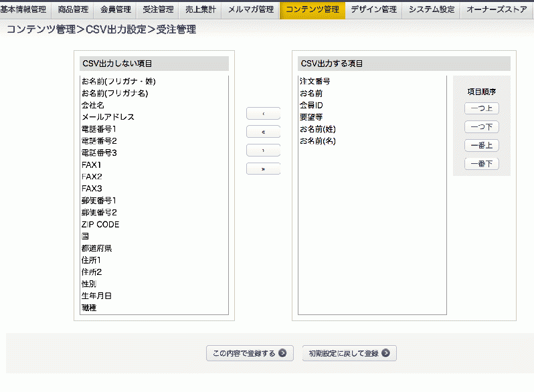Open the 受注管理 tab
This screenshot has width=534, height=392.
point(158,10)
